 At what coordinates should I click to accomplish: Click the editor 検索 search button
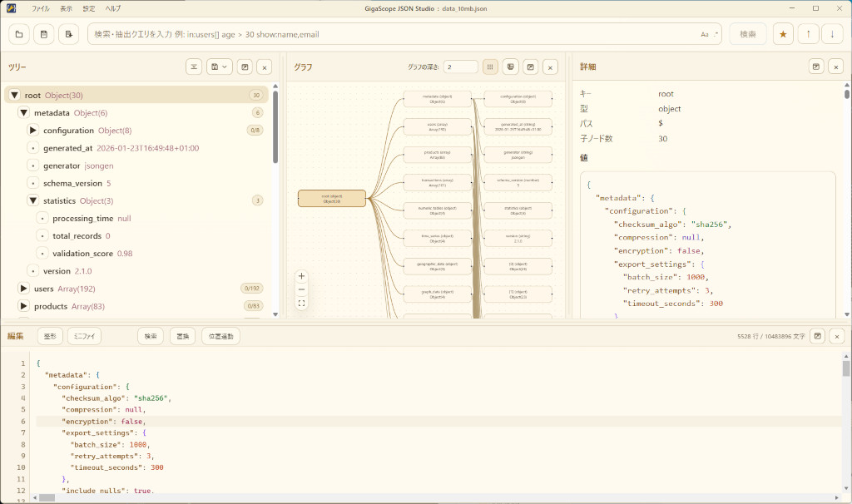pos(151,336)
